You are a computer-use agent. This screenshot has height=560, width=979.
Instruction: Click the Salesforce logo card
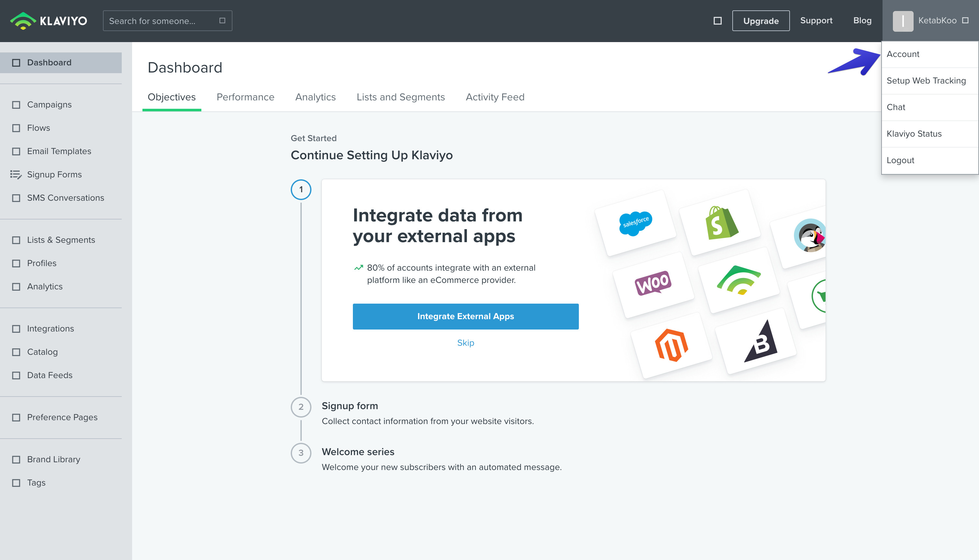[636, 223]
